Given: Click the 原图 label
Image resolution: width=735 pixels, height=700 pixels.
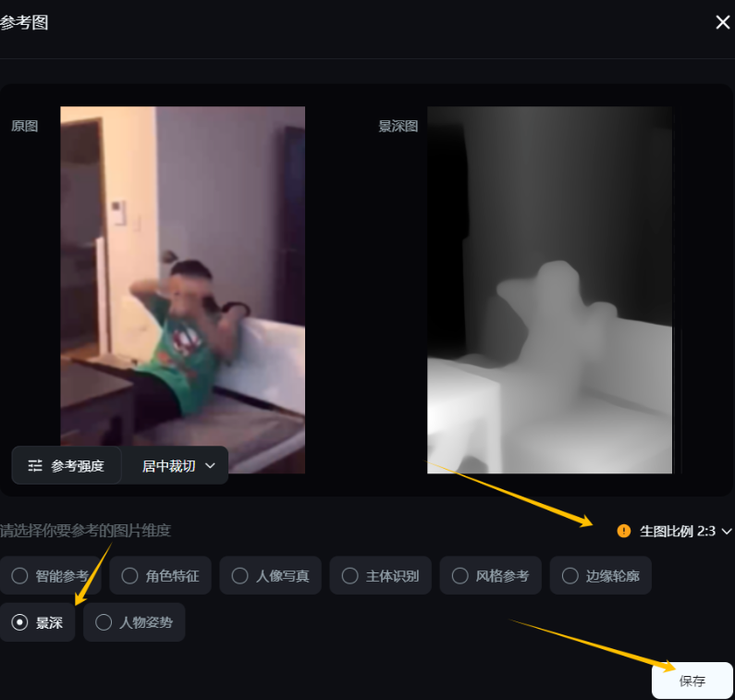Looking at the screenshot, I should tap(24, 126).
